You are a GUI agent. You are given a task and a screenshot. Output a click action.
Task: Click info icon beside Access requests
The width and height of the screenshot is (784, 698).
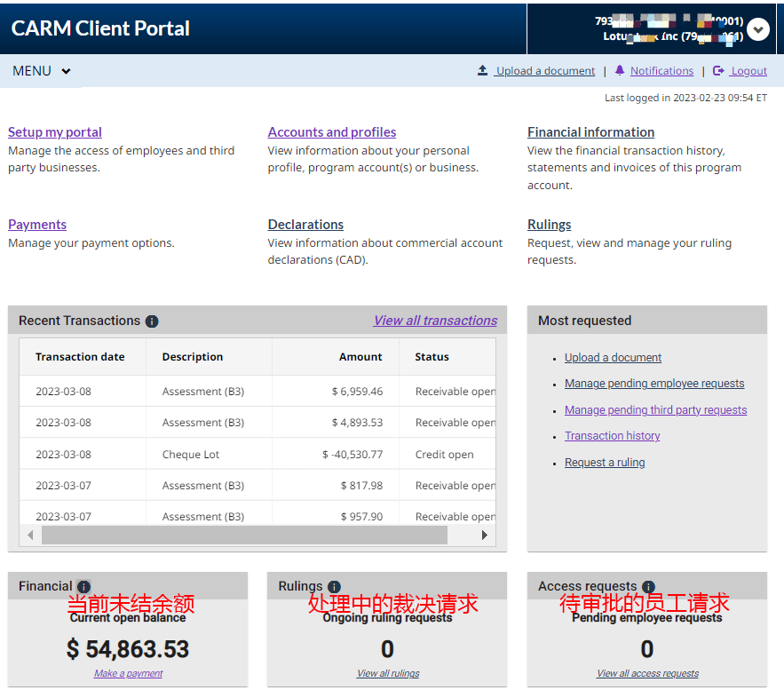[x=648, y=587]
